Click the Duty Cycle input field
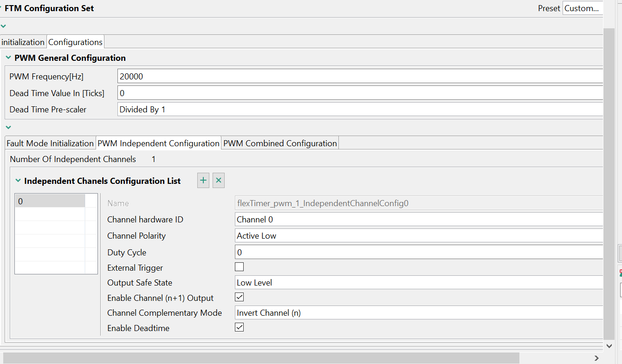 [x=419, y=252]
